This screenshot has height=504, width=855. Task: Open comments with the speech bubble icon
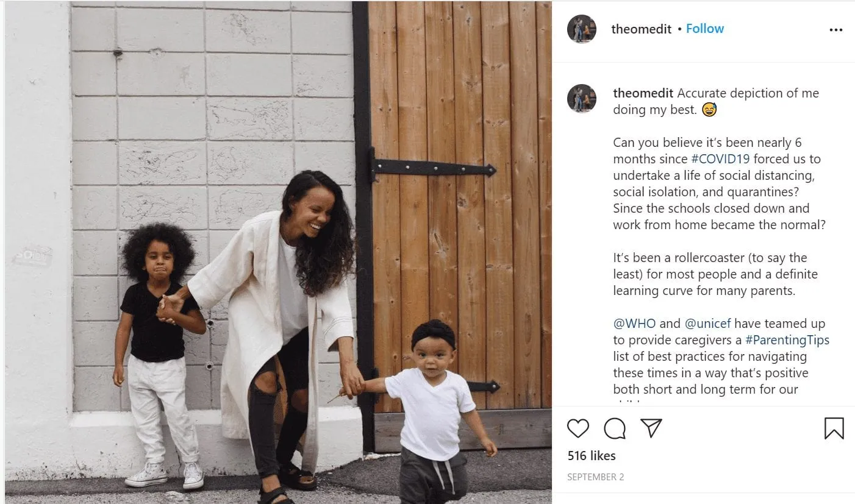(615, 428)
